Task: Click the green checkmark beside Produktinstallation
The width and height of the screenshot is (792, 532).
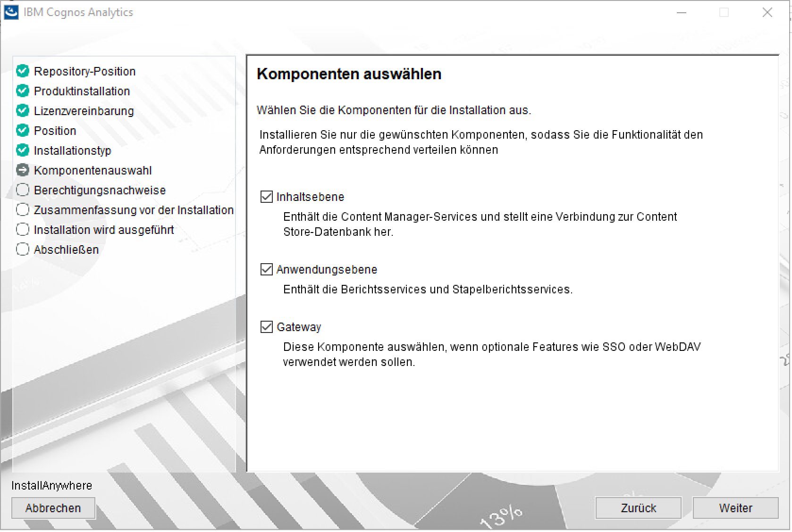Action: pos(23,91)
